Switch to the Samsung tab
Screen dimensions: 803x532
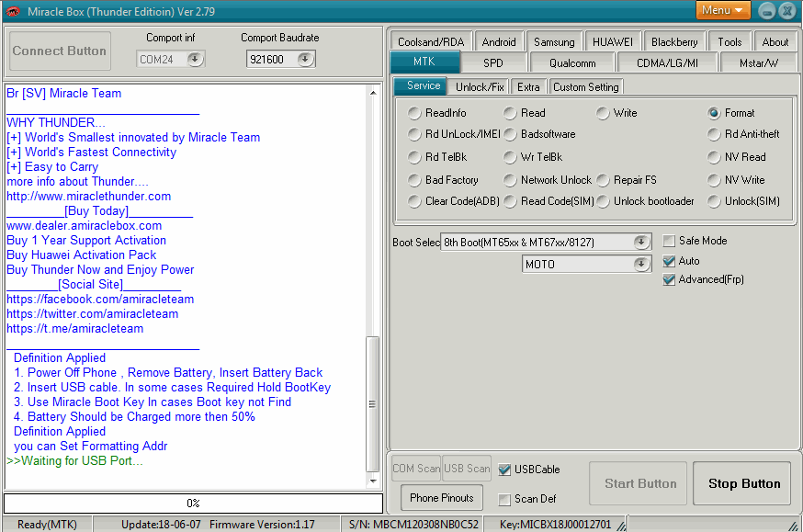pos(554,42)
